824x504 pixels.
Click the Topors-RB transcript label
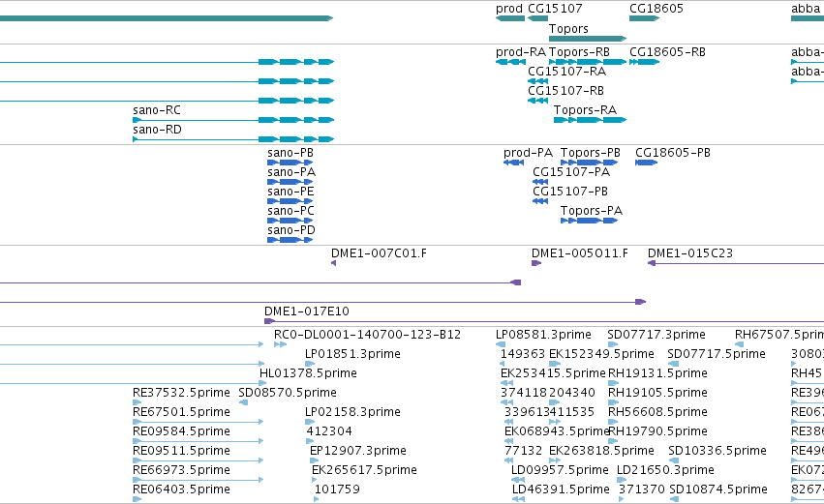(579, 52)
